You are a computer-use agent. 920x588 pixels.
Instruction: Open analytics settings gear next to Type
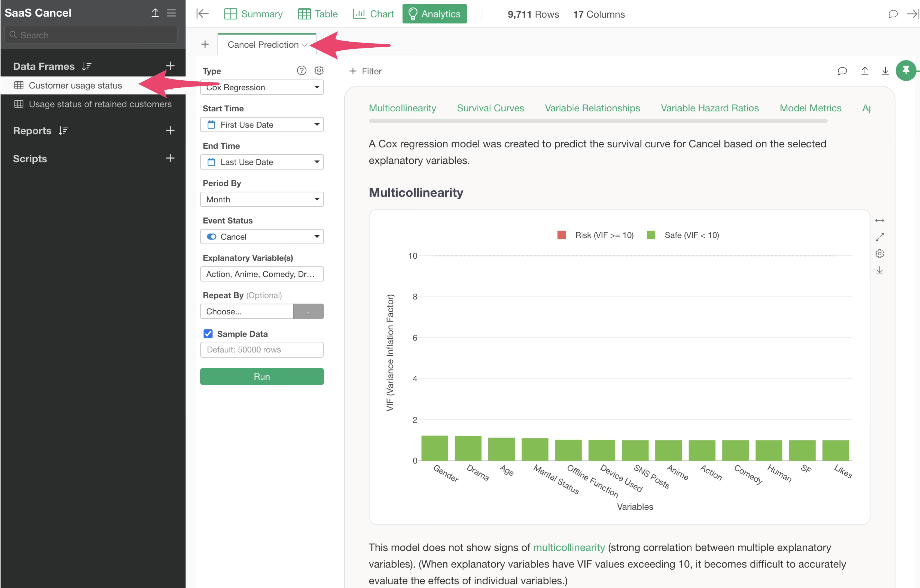319,71
